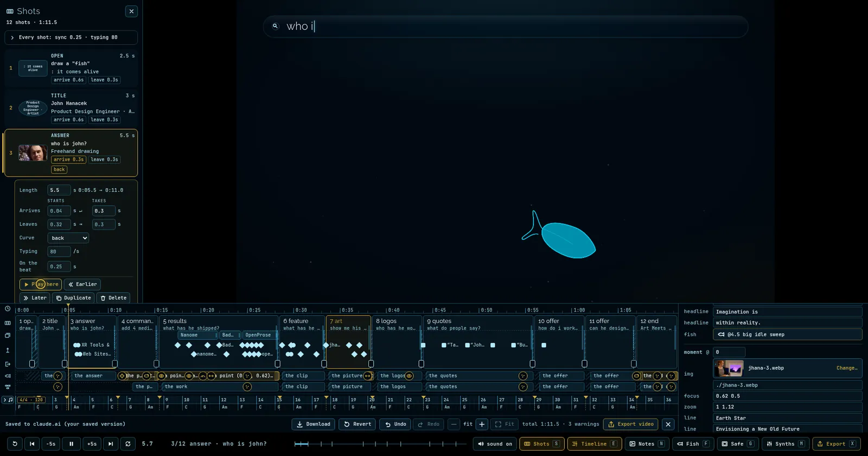Undo the last change

click(x=395, y=424)
